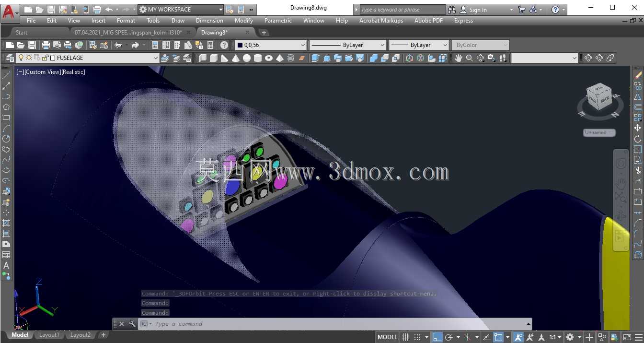Select the Cylinder solid tool

(x=258, y=58)
